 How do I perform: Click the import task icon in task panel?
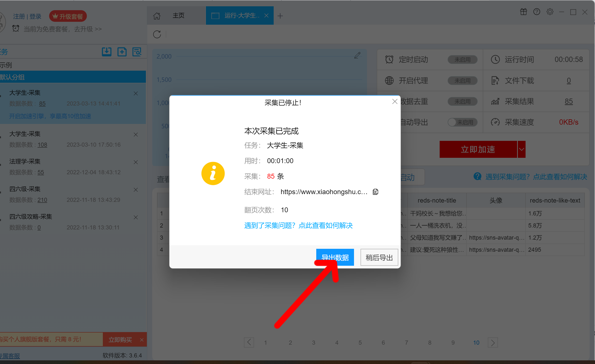click(106, 52)
